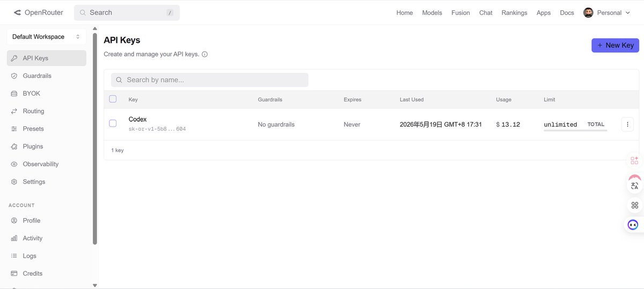
Task: Click the Settings gear icon
Action: pos(14,182)
